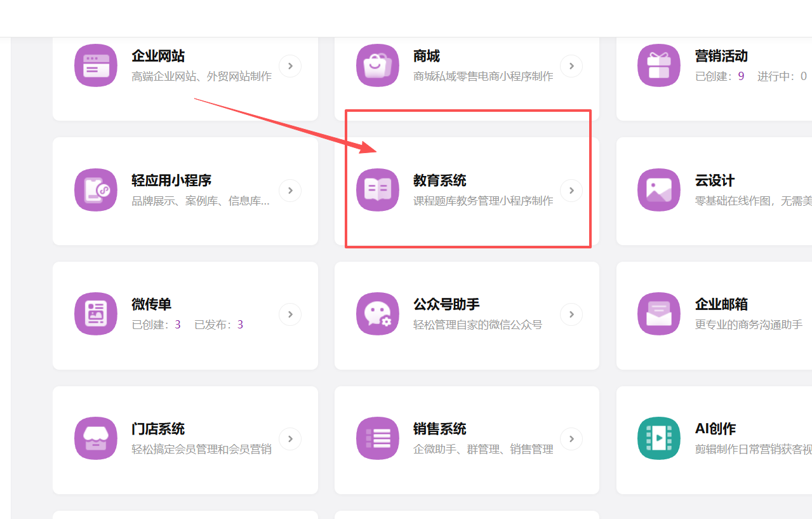Click the 商城 shopping bag icon
812x519 pixels.
point(378,65)
